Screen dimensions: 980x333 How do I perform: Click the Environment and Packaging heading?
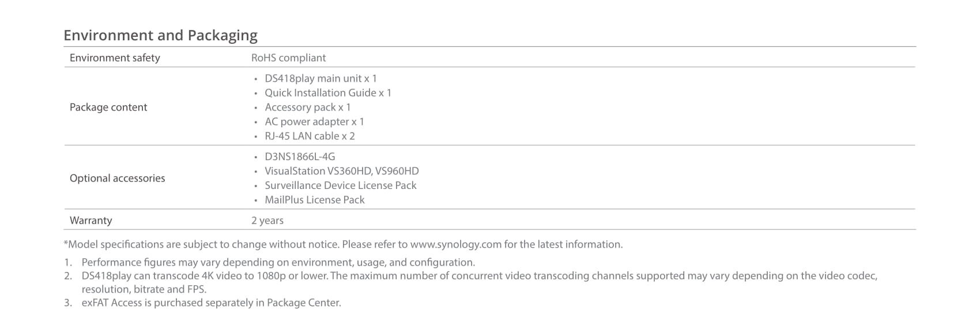pos(160,35)
